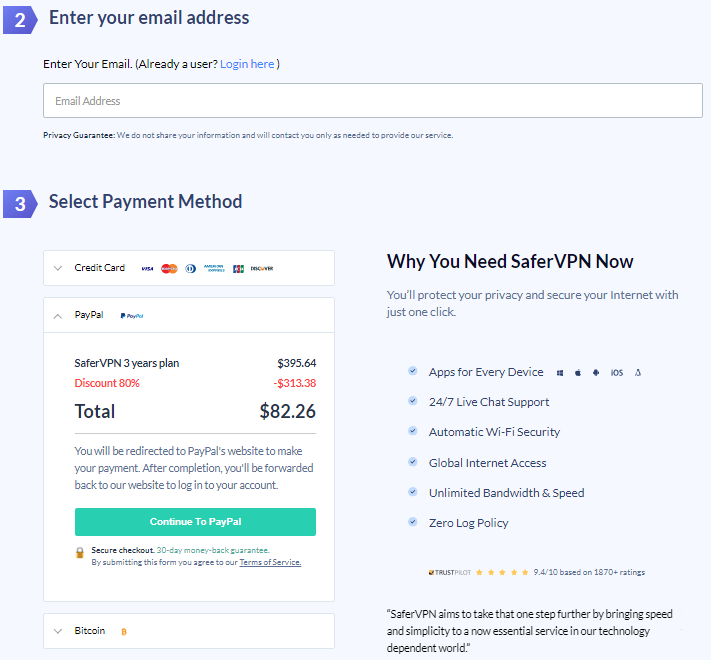Image resolution: width=711 pixels, height=660 pixels.
Task: Collapse the PayPal payment section chevron
Action: tap(58, 316)
